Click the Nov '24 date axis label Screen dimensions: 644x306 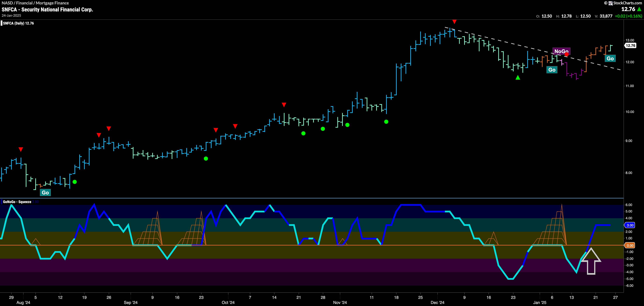click(340, 302)
